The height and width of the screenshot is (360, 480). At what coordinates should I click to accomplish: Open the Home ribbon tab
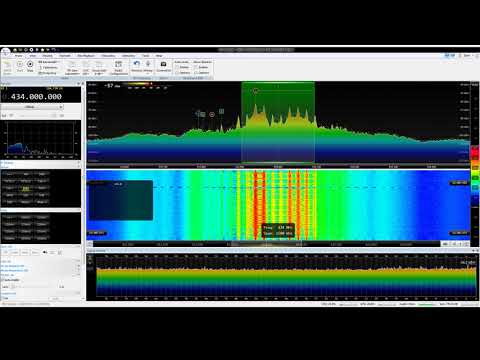pos(19,56)
